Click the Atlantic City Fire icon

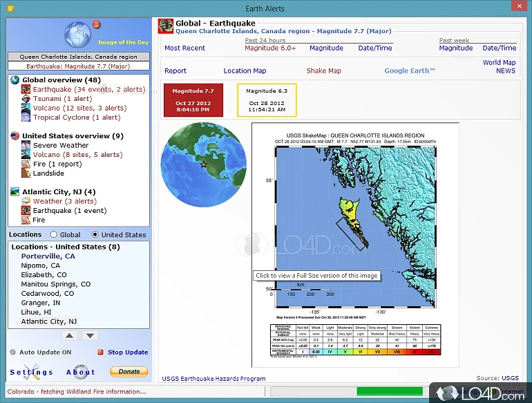[x=26, y=220]
